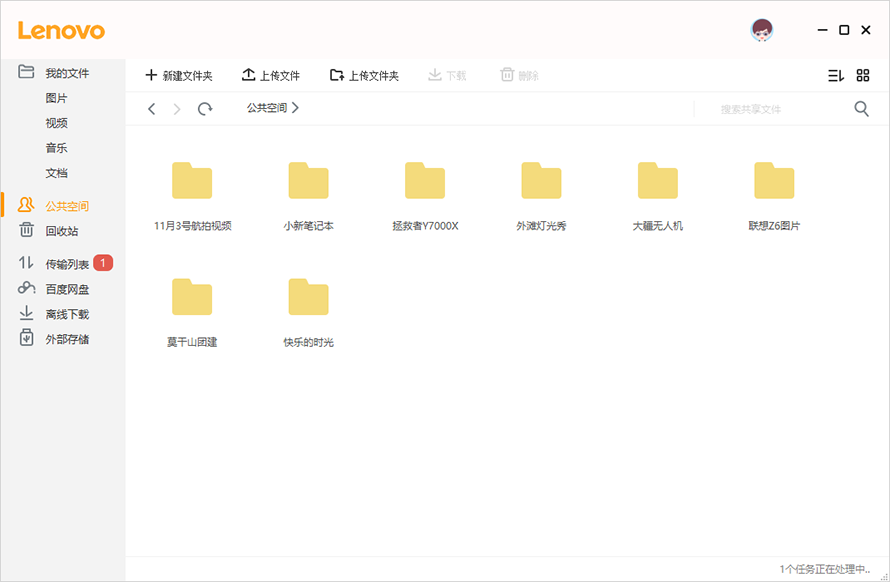Screen dimensions: 890x582
Task: Click the greyed 删除 trash icon
Action: pos(507,74)
